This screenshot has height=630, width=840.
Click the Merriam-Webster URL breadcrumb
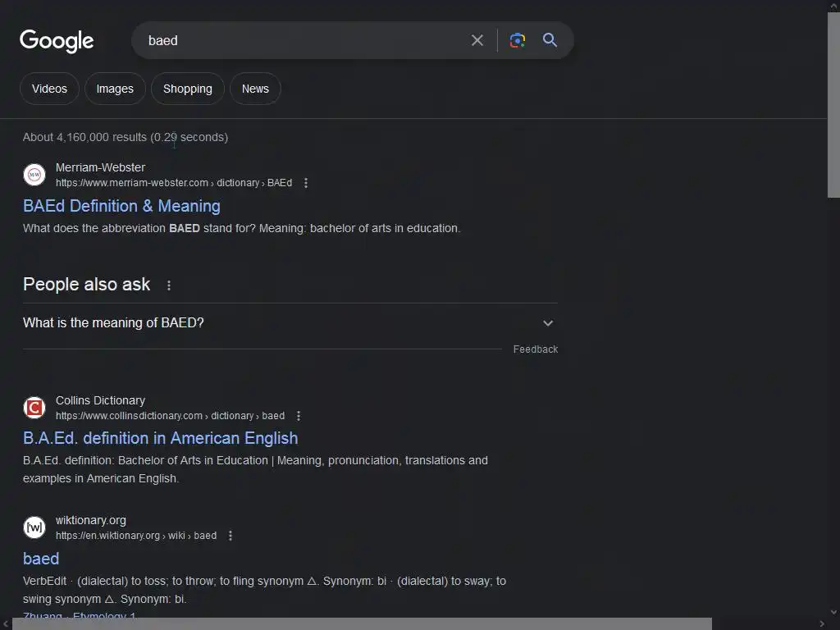(x=174, y=183)
